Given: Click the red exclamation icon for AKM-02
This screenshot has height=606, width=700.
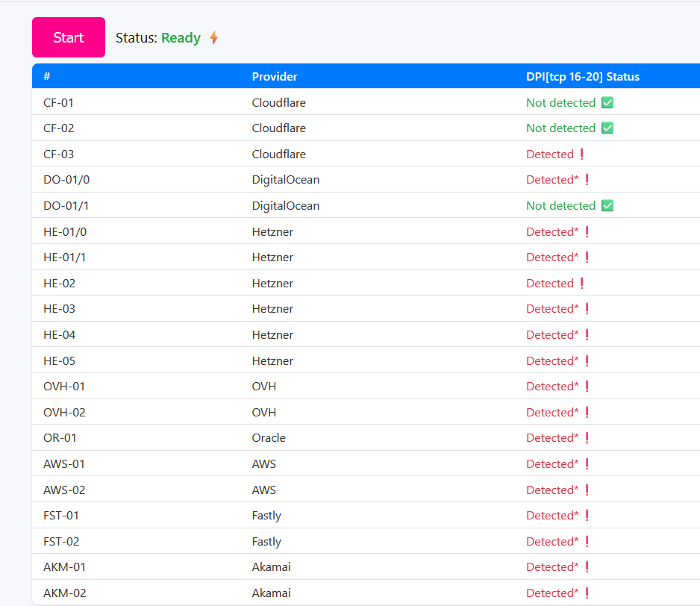Looking at the screenshot, I should (x=587, y=593).
